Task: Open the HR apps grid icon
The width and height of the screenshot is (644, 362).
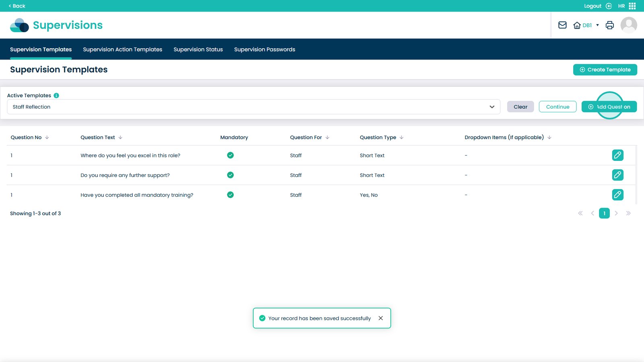Action: point(632,6)
